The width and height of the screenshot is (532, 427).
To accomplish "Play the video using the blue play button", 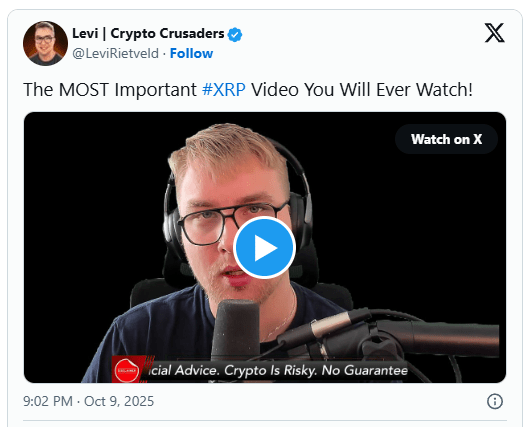I will tap(264, 248).
